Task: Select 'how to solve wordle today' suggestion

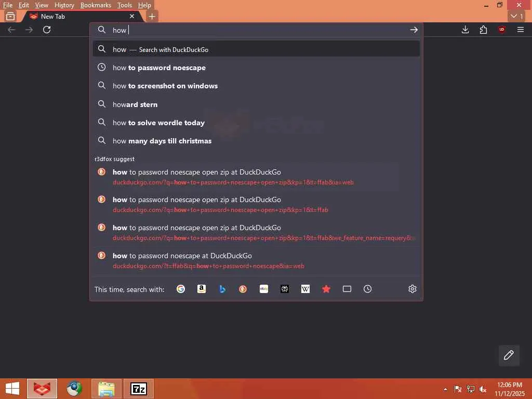Action: 256,123
